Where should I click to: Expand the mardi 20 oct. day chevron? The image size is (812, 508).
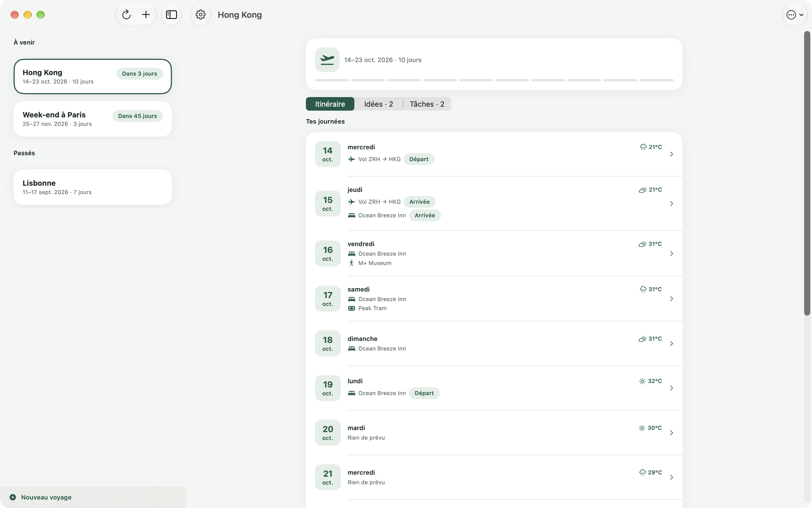671,433
